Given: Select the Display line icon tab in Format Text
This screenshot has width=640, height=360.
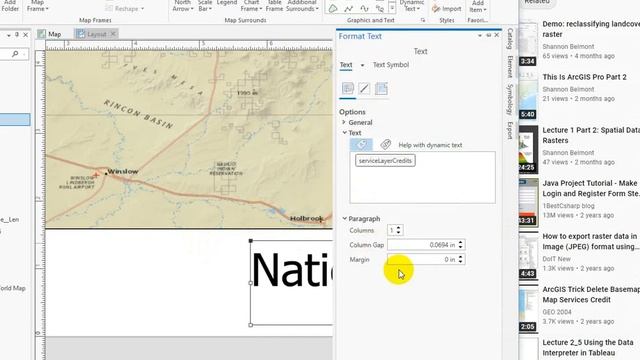Looking at the screenshot, I should 364,89.
